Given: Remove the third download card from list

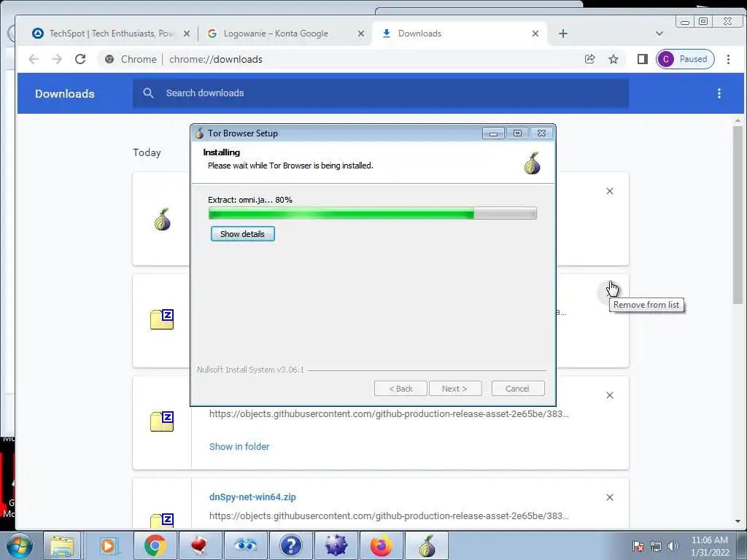Looking at the screenshot, I should tap(610, 395).
